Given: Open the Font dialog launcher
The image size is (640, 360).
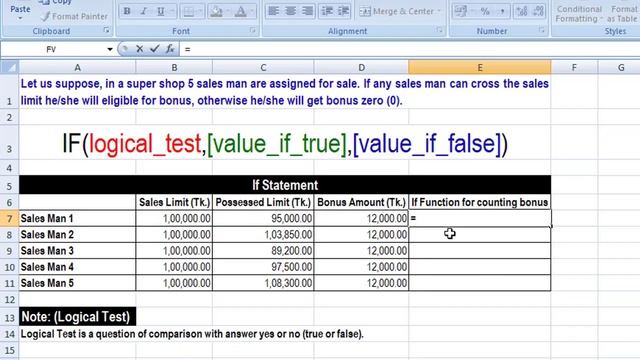Looking at the screenshot, I should tap(253, 30).
